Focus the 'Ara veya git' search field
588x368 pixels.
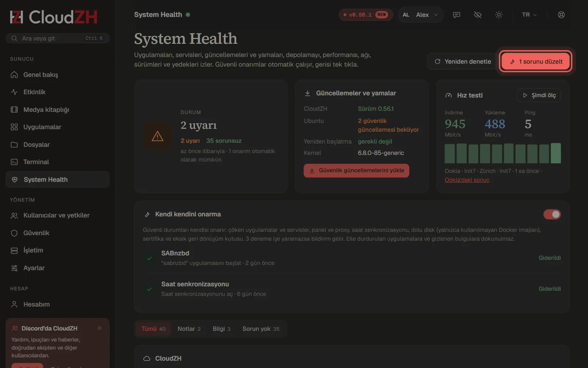(58, 38)
